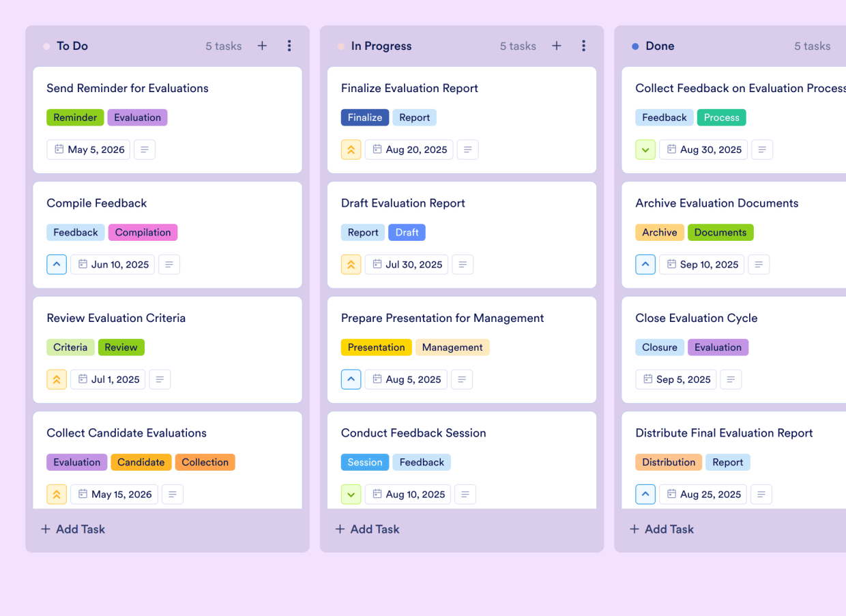Select the purple Evaluation tag on Collect Candidate Evaluations

pyautogui.click(x=76, y=462)
